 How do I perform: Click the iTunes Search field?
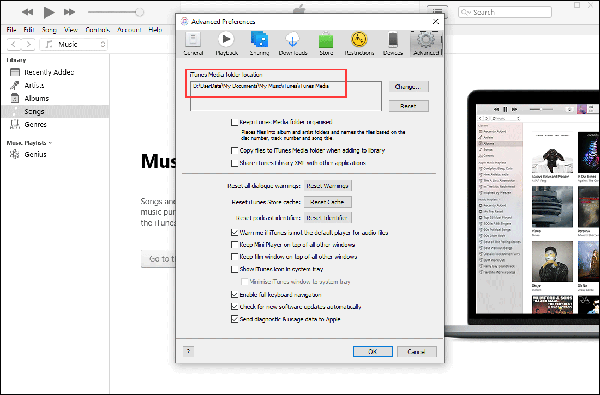[x=505, y=12]
